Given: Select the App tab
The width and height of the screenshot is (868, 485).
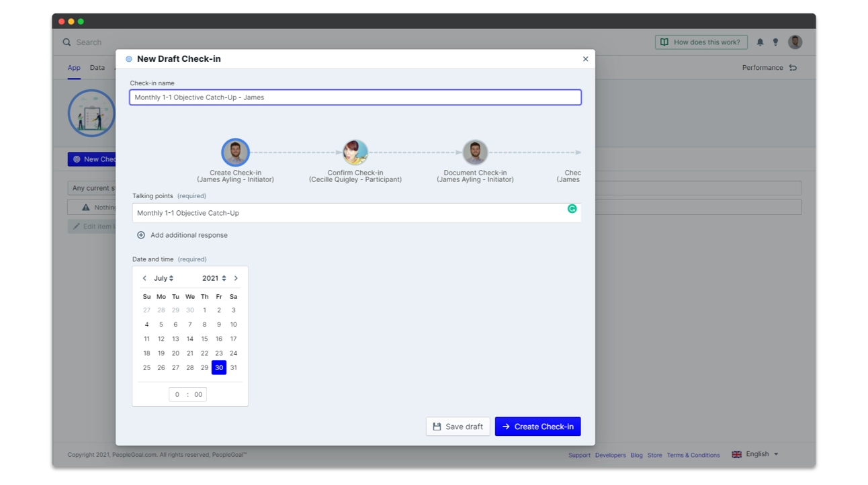Looking at the screenshot, I should pyautogui.click(x=74, y=67).
